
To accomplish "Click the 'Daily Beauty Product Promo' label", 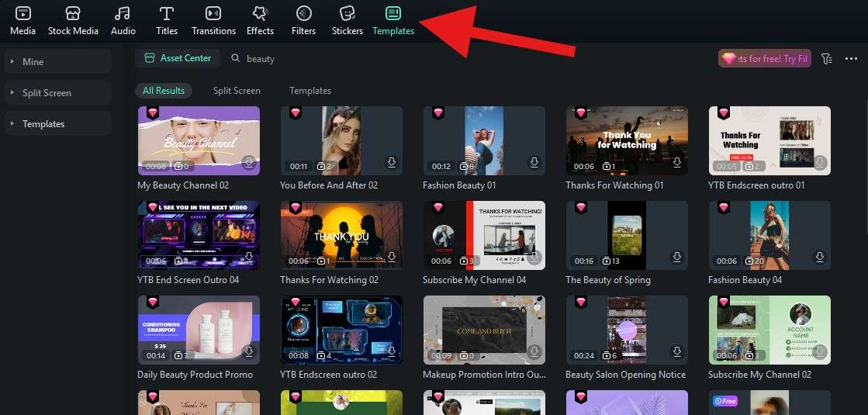I will (x=195, y=375).
